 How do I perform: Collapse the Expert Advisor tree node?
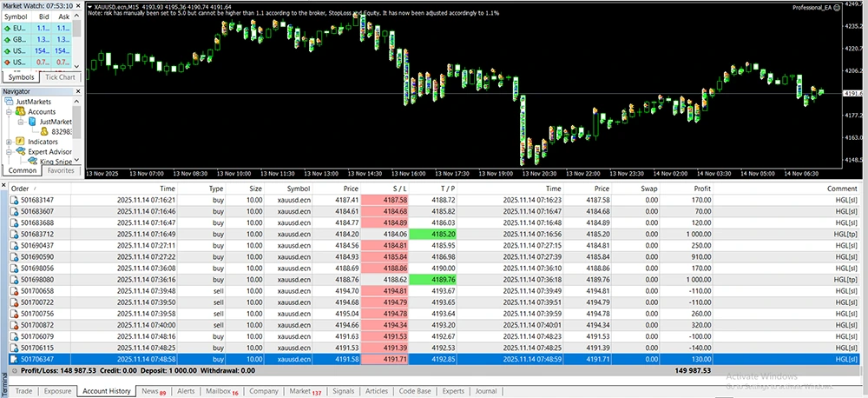(9, 151)
